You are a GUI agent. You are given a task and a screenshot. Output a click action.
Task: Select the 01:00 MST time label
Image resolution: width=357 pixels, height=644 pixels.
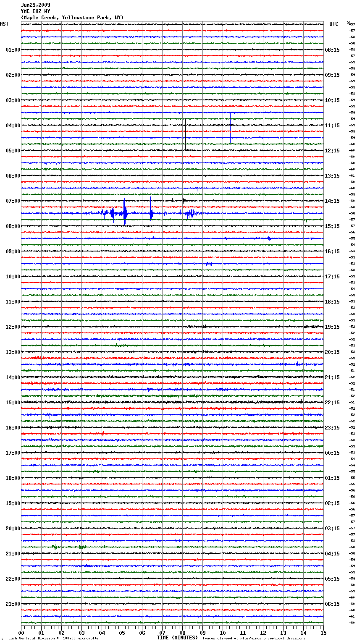click(13, 50)
